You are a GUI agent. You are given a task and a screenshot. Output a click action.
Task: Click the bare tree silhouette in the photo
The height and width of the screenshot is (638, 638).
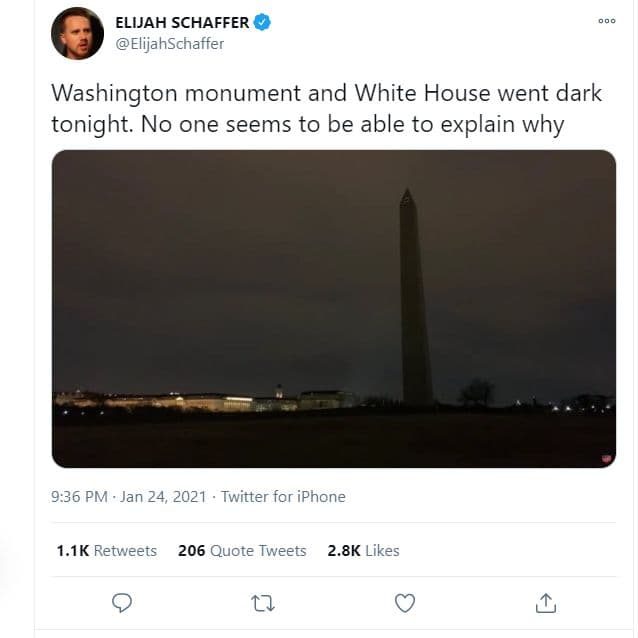tap(476, 391)
